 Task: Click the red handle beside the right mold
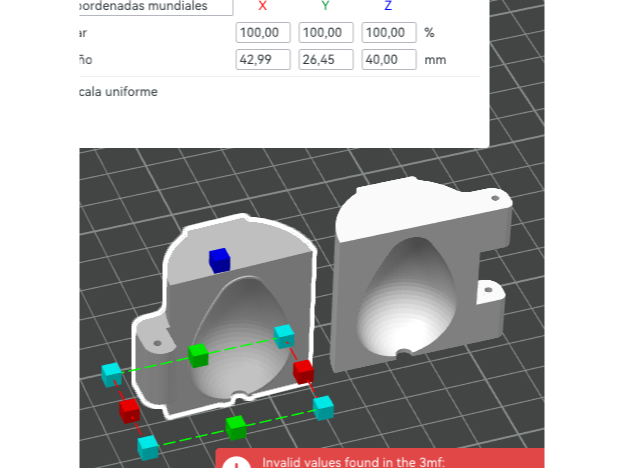[x=304, y=372]
